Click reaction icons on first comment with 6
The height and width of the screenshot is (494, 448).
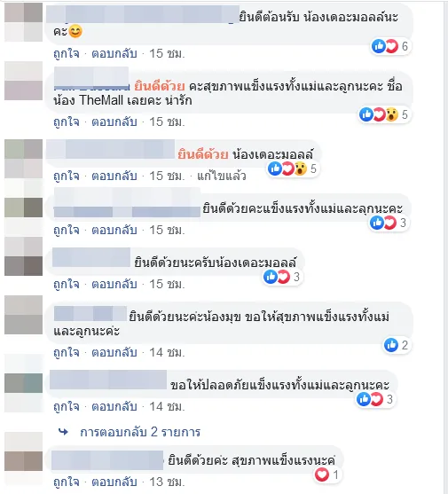(x=390, y=46)
